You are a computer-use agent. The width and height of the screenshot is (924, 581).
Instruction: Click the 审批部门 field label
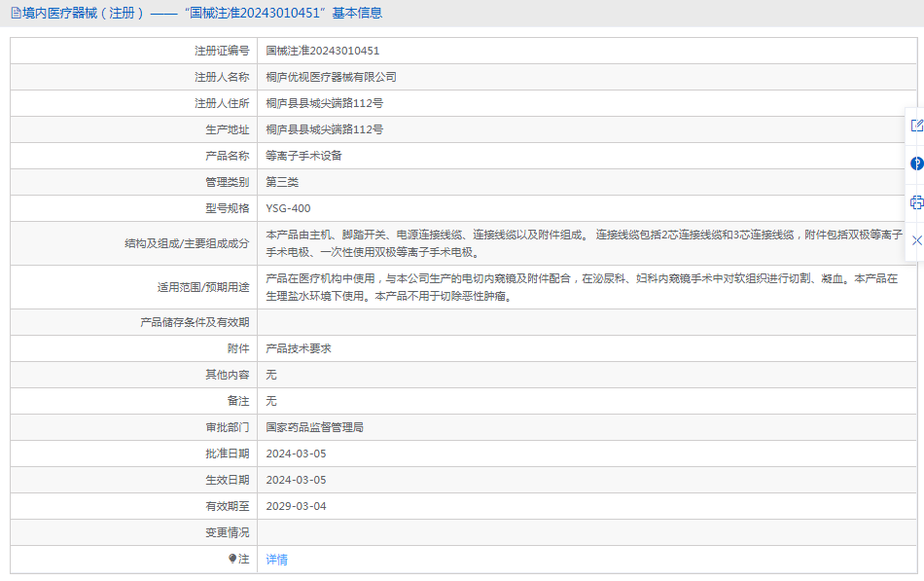(228, 427)
